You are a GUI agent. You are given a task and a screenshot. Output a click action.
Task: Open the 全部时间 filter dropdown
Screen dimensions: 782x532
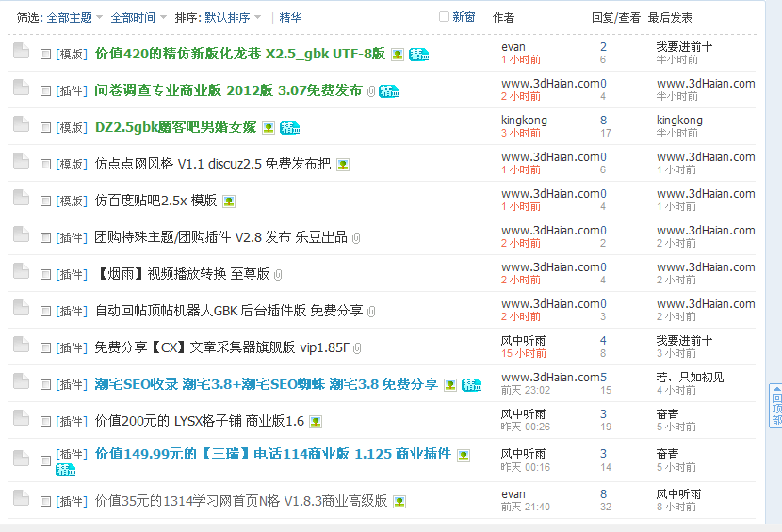click(138, 18)
